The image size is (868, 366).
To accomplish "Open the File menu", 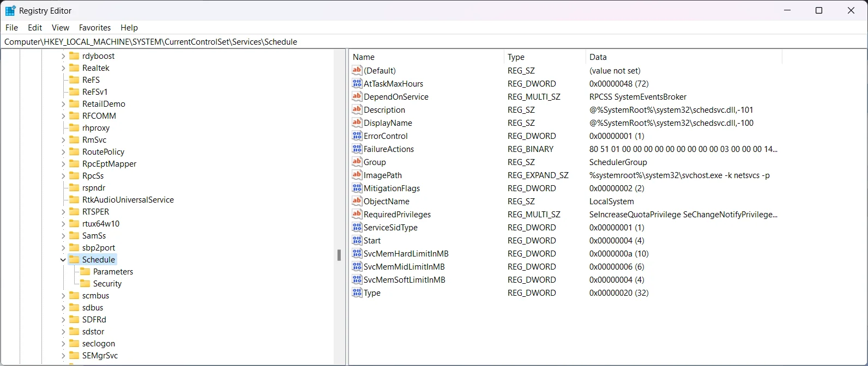I will click(11, 27).
